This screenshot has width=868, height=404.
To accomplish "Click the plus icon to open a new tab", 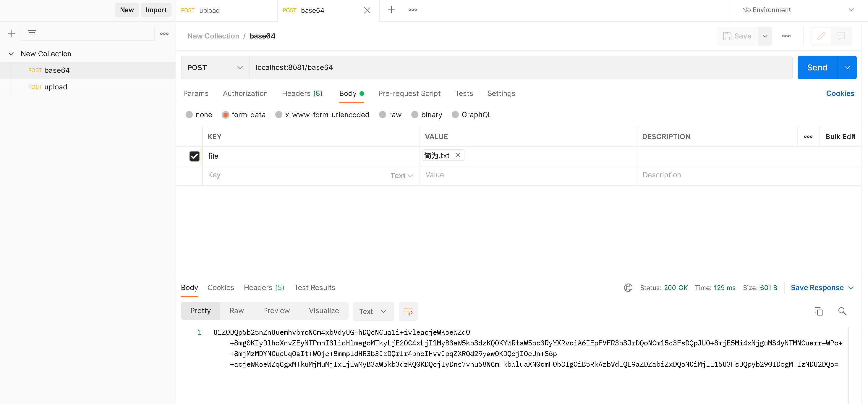I will pyautogui.click(x=391, y=10).
